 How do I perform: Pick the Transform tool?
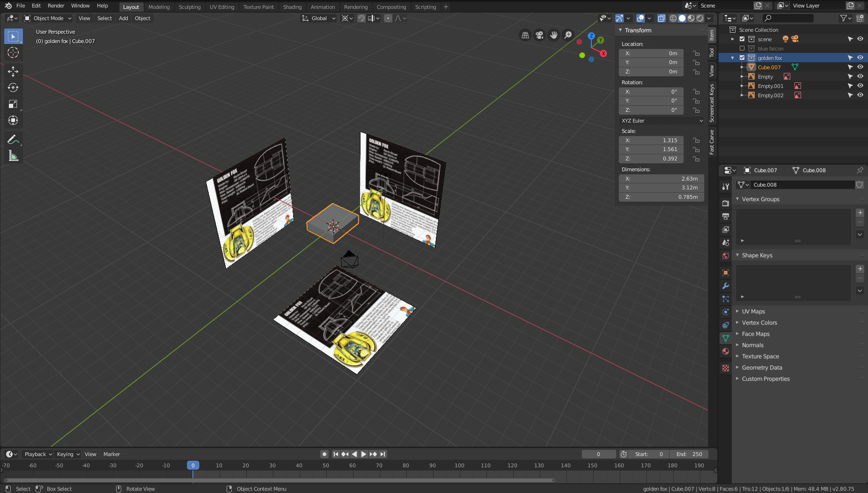click(x=13, y=120)
